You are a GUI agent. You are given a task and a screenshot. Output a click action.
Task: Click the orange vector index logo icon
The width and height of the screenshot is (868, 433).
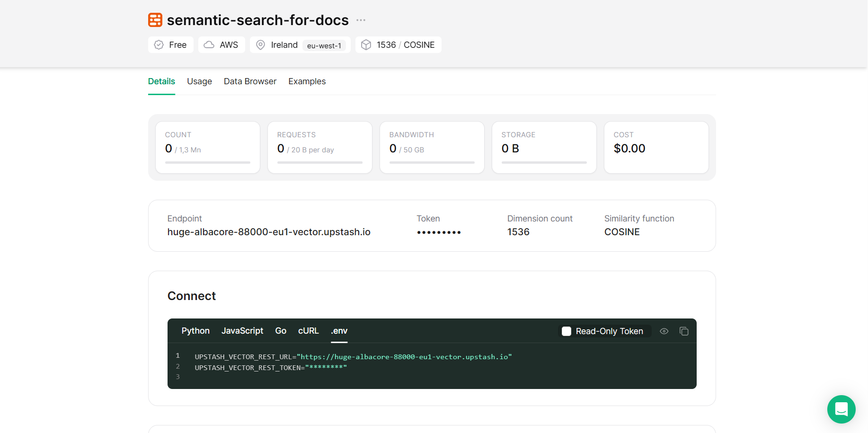pyautogui.click(x=155, y=20)
